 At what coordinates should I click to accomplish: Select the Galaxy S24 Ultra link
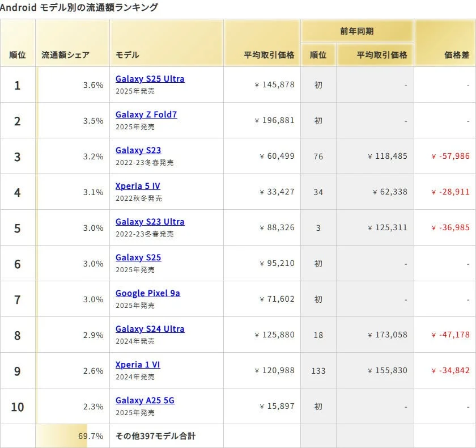(x=150, y=329)
